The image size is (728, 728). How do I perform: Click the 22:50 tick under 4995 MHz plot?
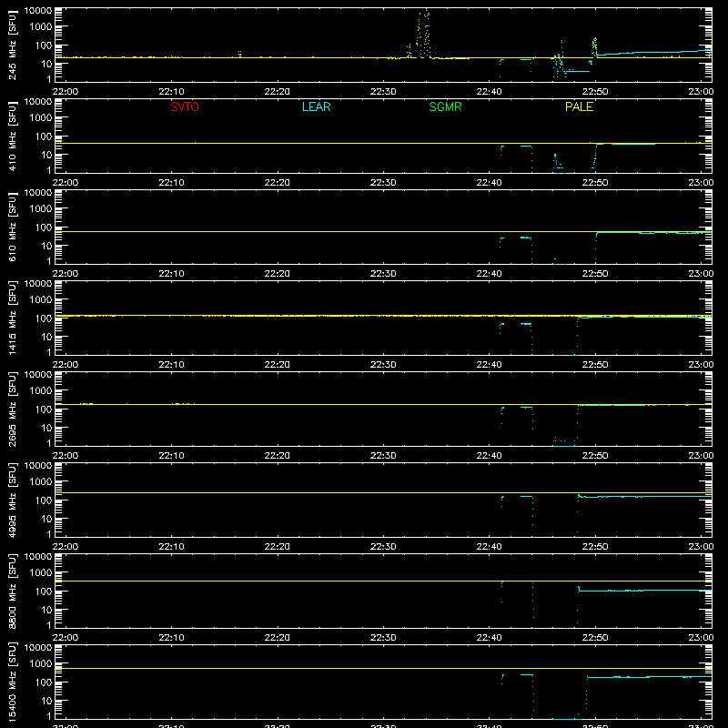(x=595, y=547)
